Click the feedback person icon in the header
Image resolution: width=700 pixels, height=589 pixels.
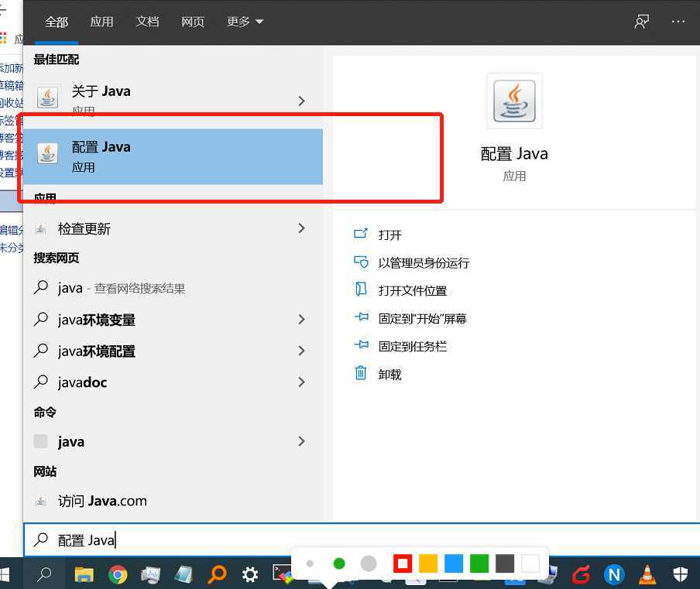click(x=641, y=22)
